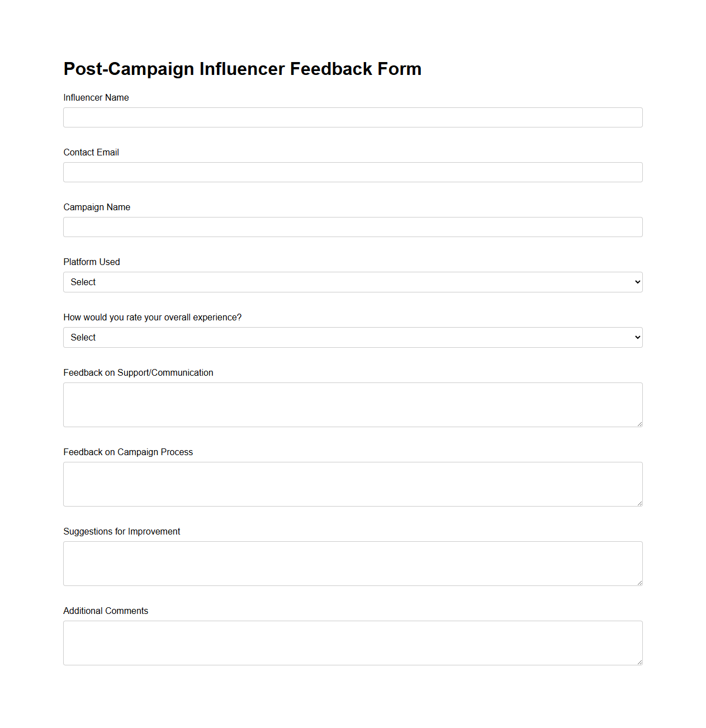Click the Post-Campaign Influencer Feedback Form heading
This screenshot has height=728, width=706.
point(243,69)
